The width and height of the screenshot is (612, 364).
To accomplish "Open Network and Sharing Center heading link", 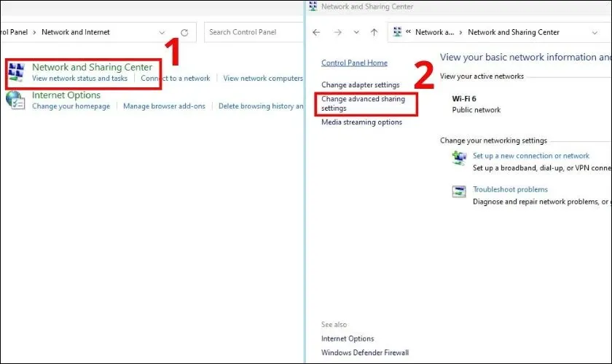I will click(x=92, y=67).
